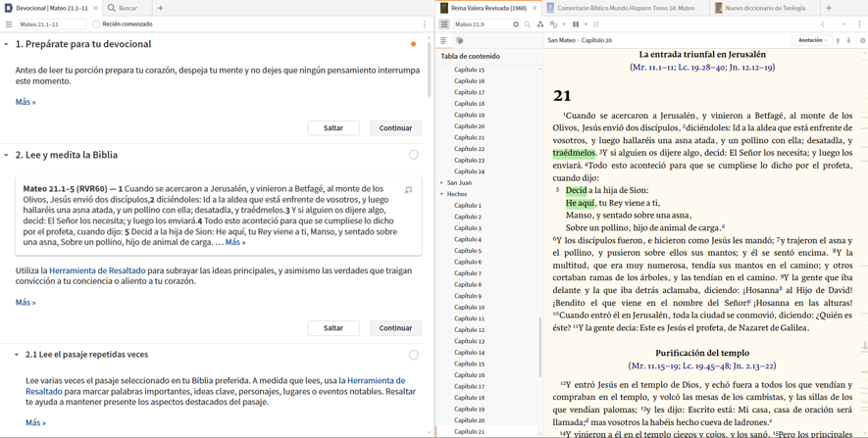Screen dimensions: 868x438
Task: Collapse Hechos in the table of contents
Action: click(441, 194)
